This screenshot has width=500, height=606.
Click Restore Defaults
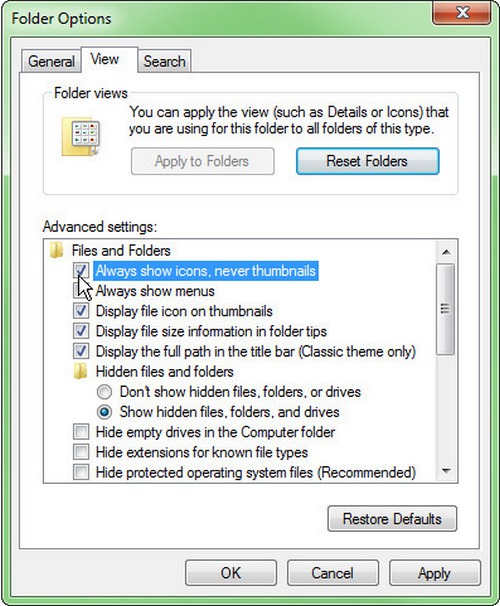point(392,519)
